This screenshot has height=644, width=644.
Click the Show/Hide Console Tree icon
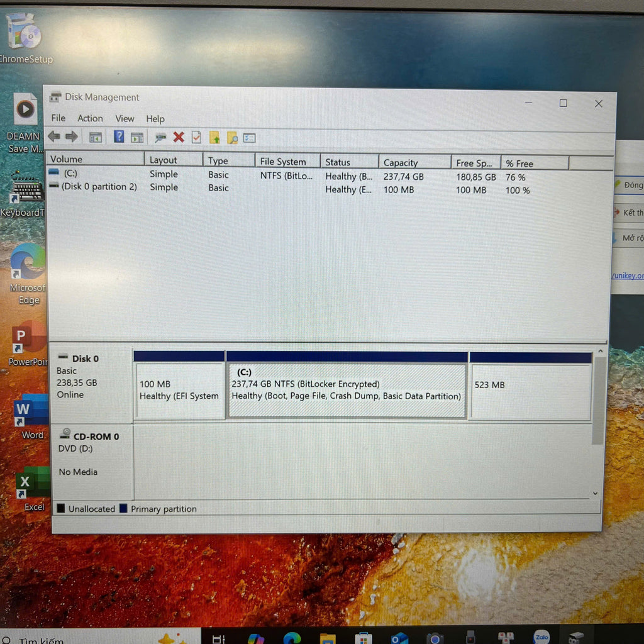pyautogui.click(x=96, y=137)
